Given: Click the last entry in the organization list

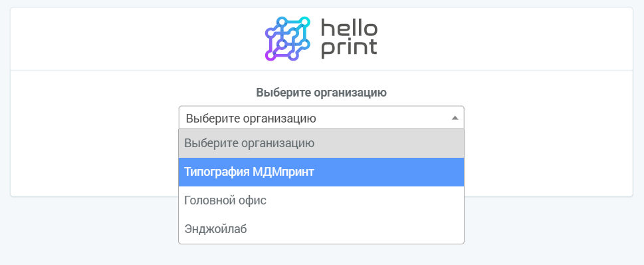Looking at the screenshot, I should pos(321,229).
